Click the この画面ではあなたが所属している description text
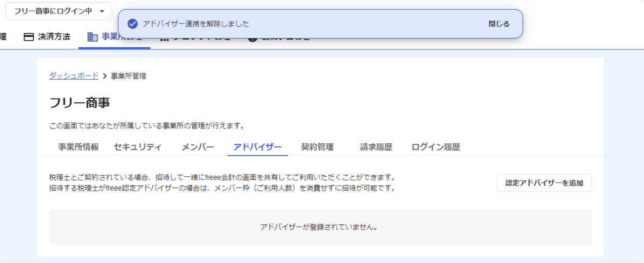 (x=147, y=126)
